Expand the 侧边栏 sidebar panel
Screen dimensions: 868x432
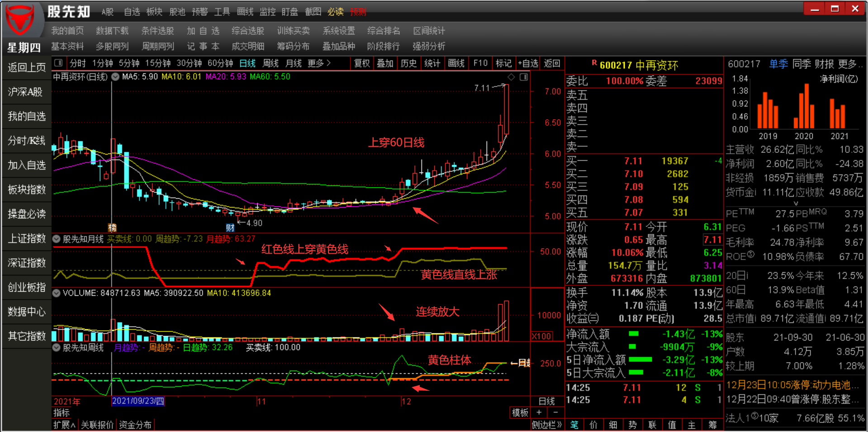click(x=546, y=424)
